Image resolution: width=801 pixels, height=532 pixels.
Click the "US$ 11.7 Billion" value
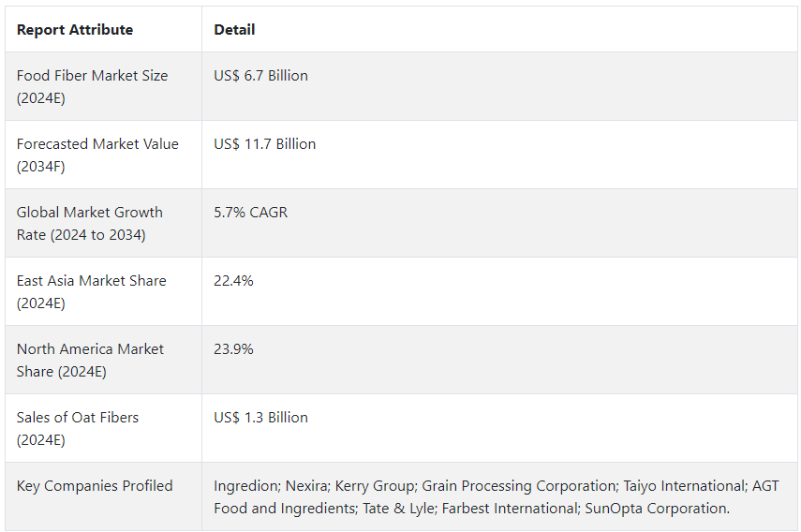tap(265, 144)
